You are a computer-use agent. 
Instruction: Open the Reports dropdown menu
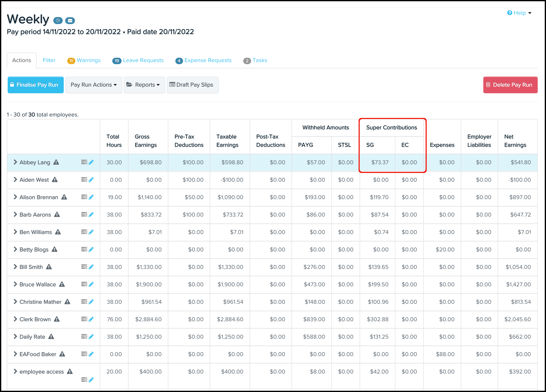click(144, 85)
